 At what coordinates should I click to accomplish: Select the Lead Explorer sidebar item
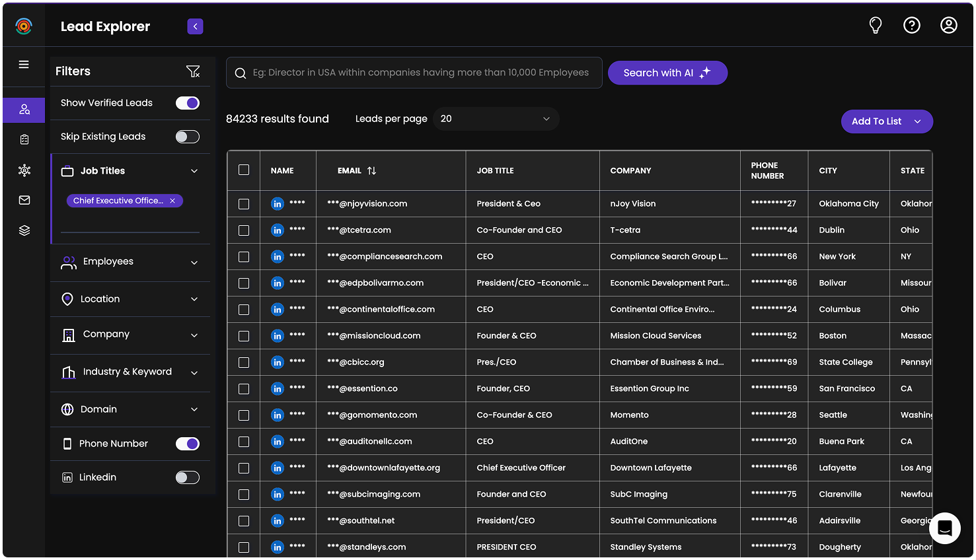point(24,110)
